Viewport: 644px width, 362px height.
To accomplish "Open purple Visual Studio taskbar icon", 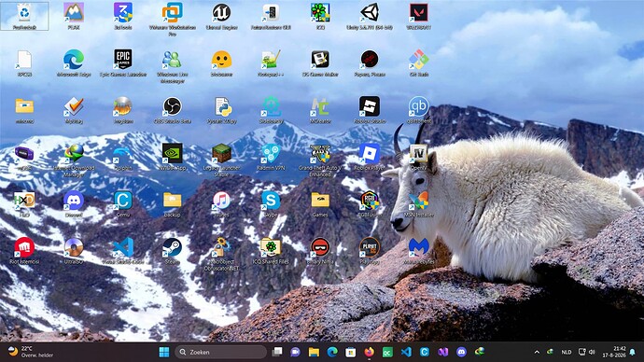I will coord(442,352).
